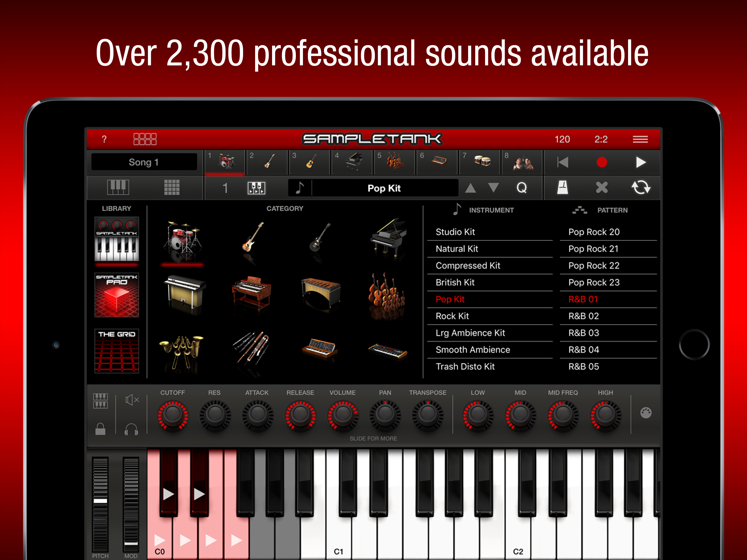
Task: Click the loop/cycle arrows icon
Action: coord(640,188)
